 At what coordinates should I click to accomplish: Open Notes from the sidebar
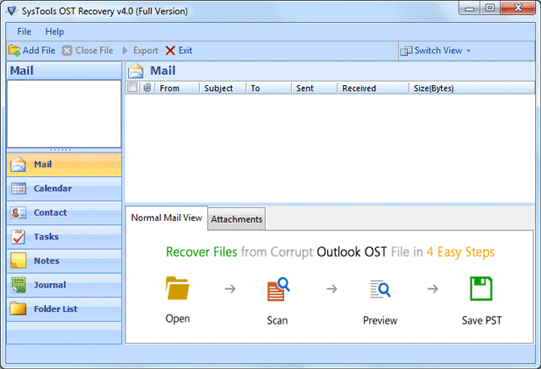[64, 261]
